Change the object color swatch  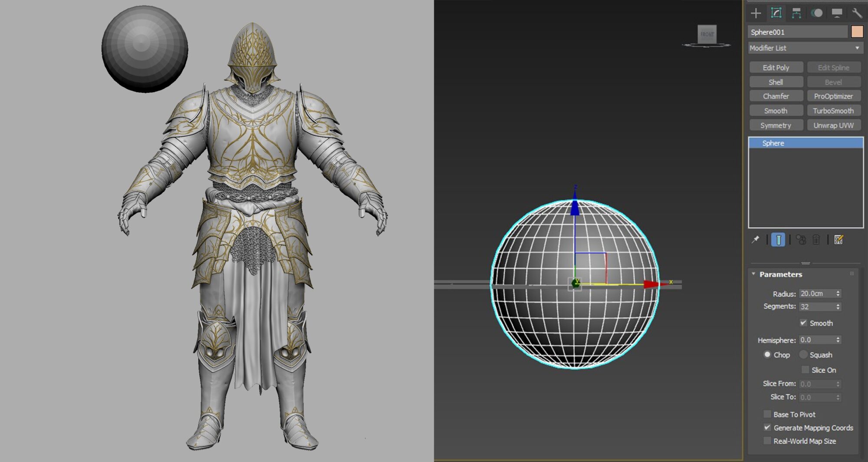click(856, 32)
